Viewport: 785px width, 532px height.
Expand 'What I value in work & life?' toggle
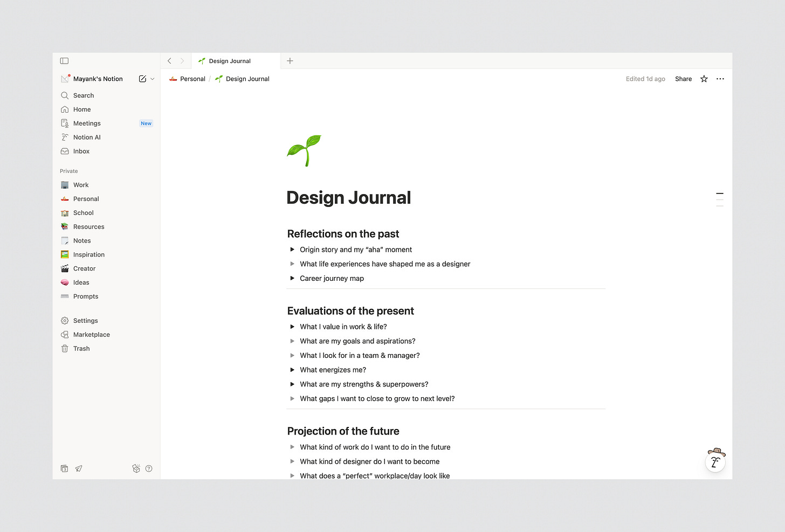pyautogui.click(x=292, y=327)
